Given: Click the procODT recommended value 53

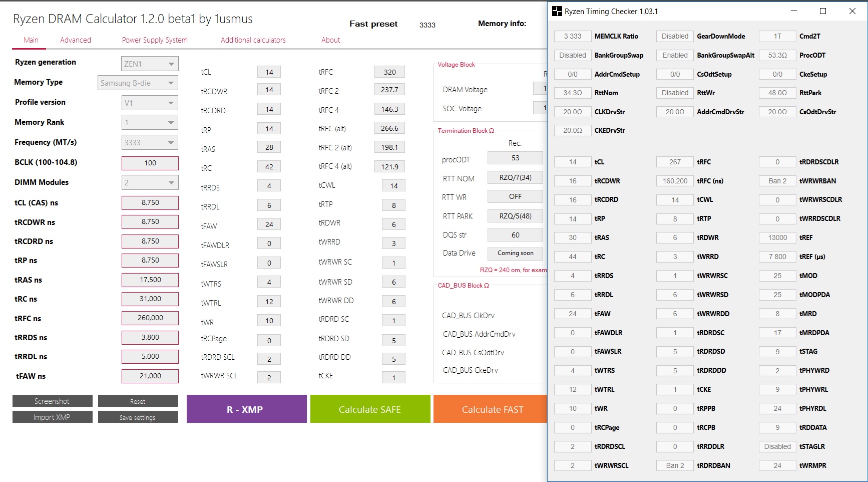Looking at the screenshot, I should point(515,158).
